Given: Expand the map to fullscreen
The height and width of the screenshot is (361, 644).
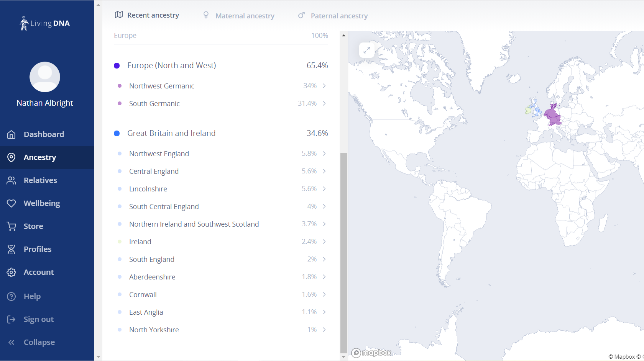Looking at the screenshot, I should 367,50.
